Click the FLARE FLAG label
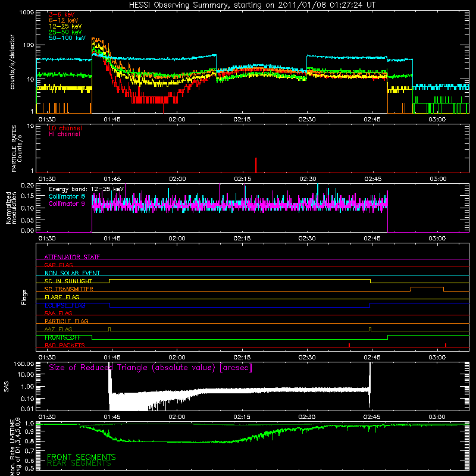 pyautogui.click(x=62, y=297)
